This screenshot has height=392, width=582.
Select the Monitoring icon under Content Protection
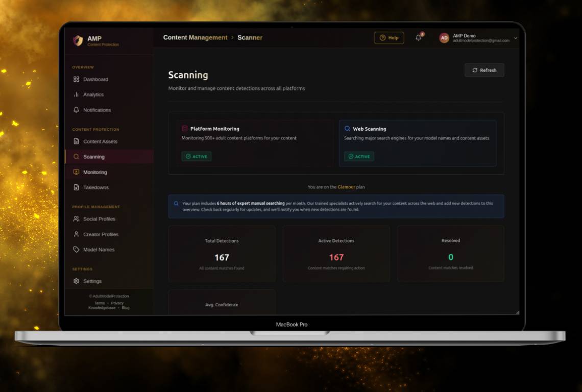pyautogui.click(x=76, y=172)
